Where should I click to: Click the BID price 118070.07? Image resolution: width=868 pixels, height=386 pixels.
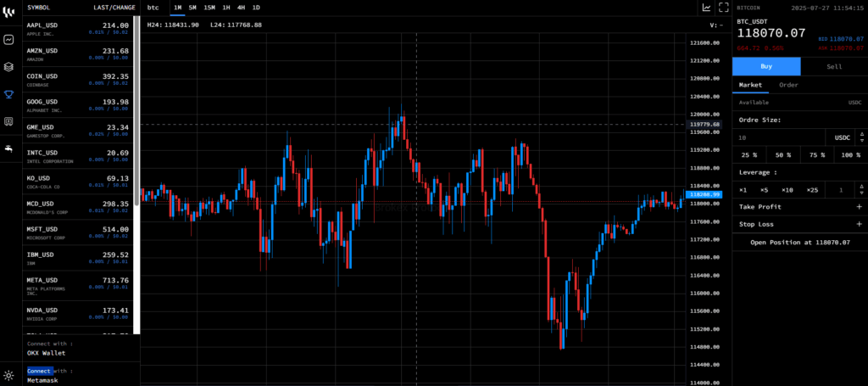point(847,39)
